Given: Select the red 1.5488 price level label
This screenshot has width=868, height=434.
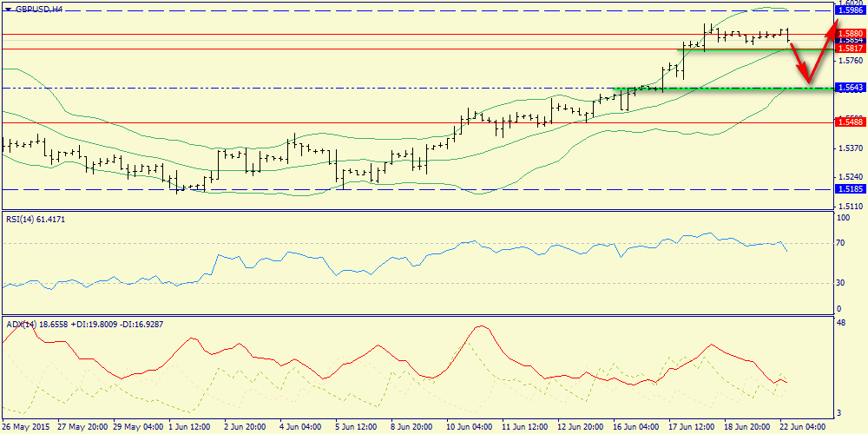Looking at the screenshot, I should pyautogui.click(x=851, y=122).
